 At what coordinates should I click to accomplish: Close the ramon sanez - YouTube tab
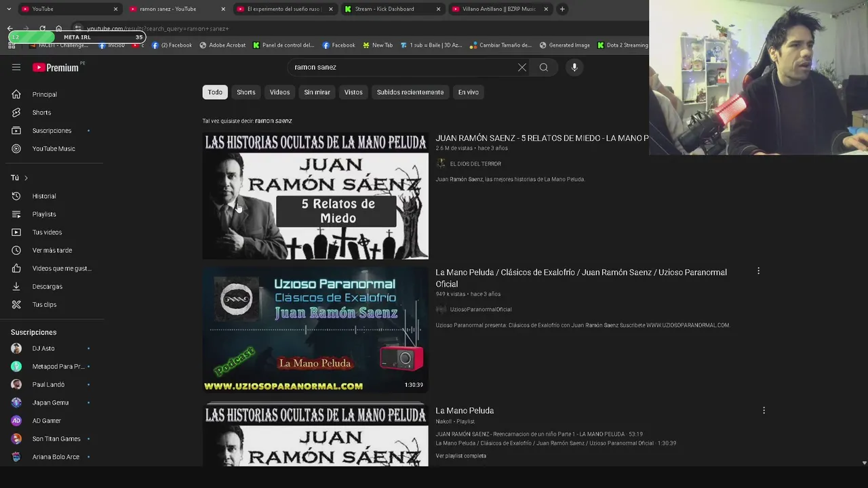[223, 9]
